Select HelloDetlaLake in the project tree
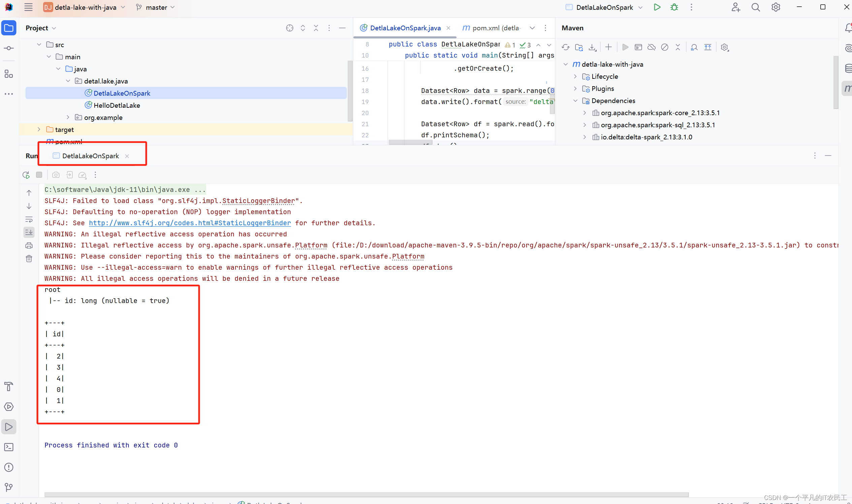852x504 pixels. (x=117, y=105)
